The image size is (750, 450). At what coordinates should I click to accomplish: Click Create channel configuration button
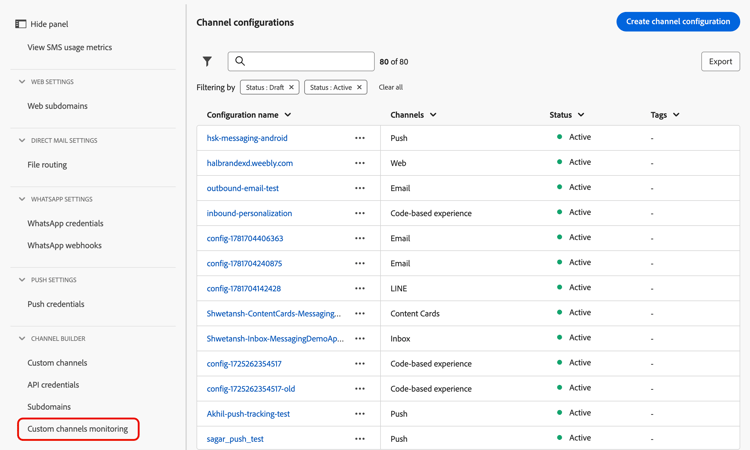[x=678, y=22]
